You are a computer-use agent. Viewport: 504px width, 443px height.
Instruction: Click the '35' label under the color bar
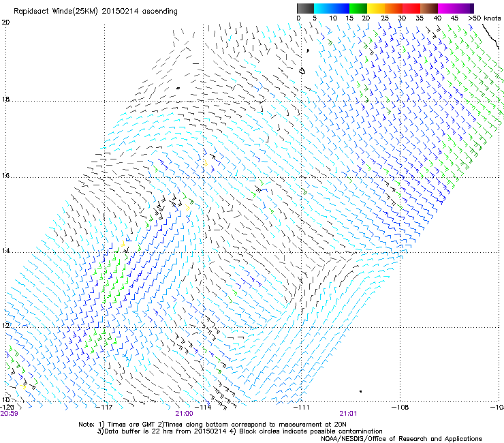(420, 18)
